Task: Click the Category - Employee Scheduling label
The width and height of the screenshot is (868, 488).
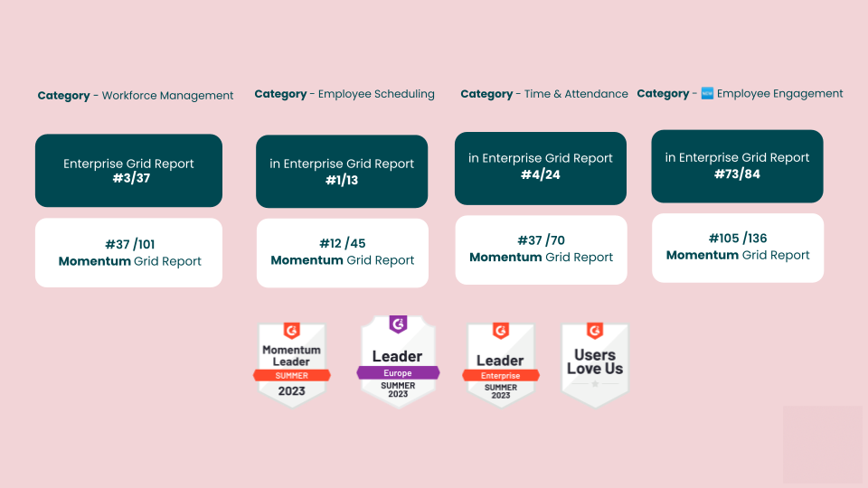Action: [x=344, y=94]
